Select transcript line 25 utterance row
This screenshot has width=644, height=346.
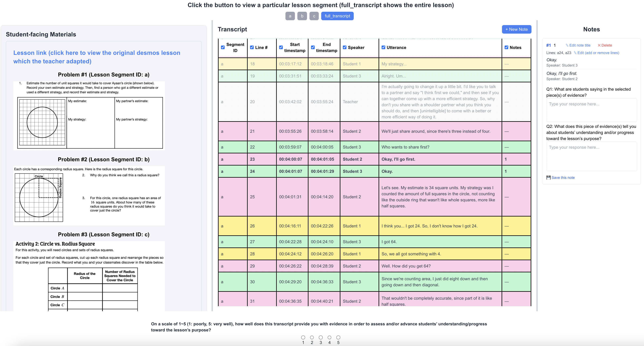tap(438, 197)
